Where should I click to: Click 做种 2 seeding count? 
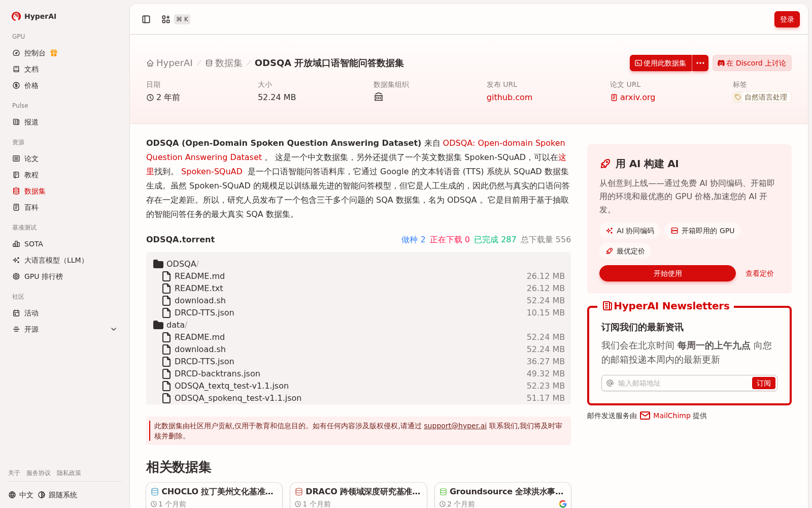pyautogui.click(x=413, y=239)
